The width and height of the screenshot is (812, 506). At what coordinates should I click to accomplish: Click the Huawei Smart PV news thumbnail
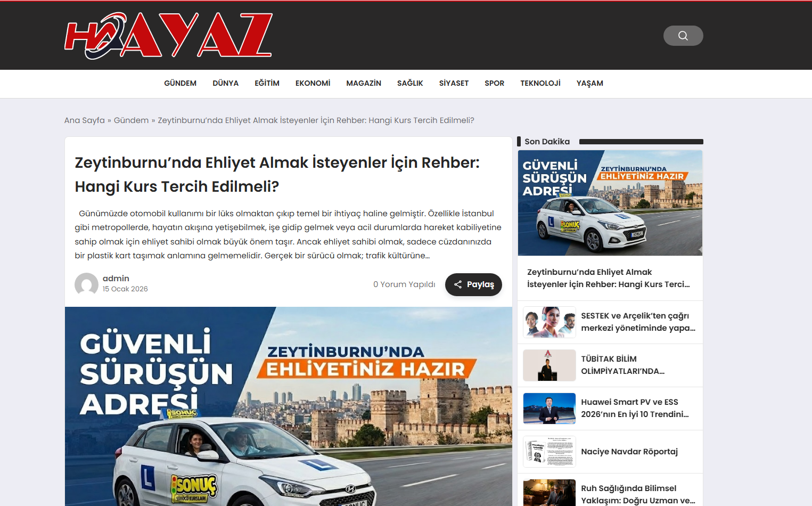pos(549,409)
